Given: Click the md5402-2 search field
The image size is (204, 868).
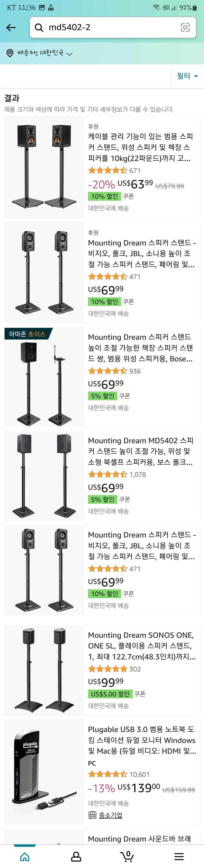Looking at the screenshot, I should pyautogui.click(x=111, y=28).
